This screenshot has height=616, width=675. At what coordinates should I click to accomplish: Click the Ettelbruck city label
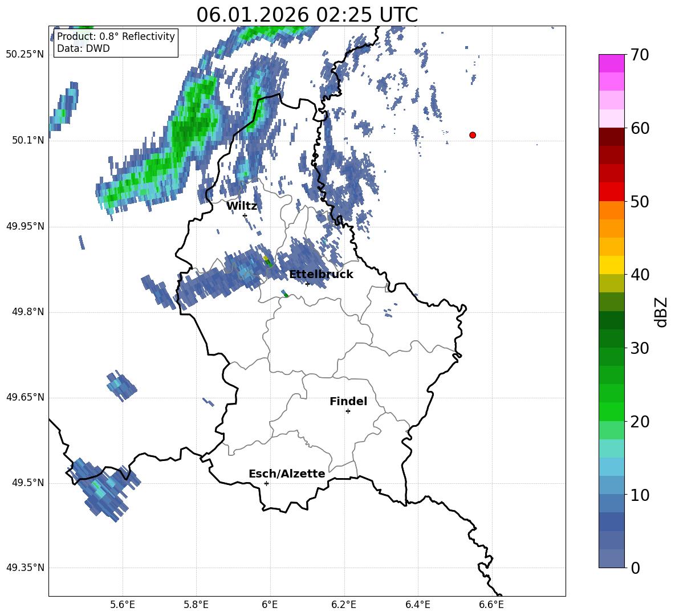pyautogui.click(x=321, y=275)
